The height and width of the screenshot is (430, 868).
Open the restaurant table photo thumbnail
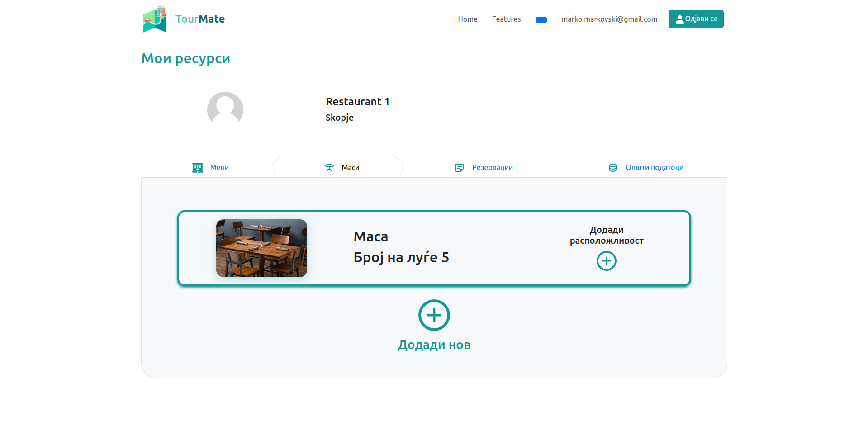point(261,248)
